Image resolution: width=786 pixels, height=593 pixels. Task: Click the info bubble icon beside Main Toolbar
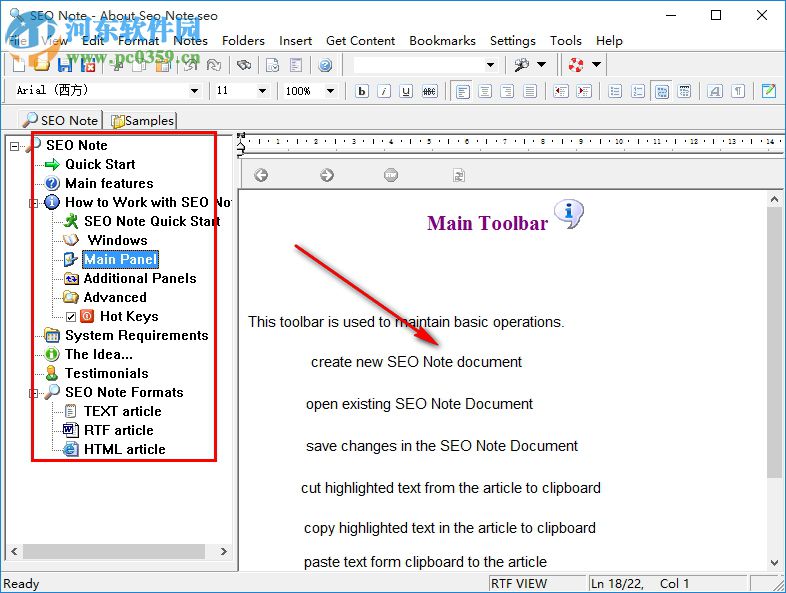pos(569,214)
